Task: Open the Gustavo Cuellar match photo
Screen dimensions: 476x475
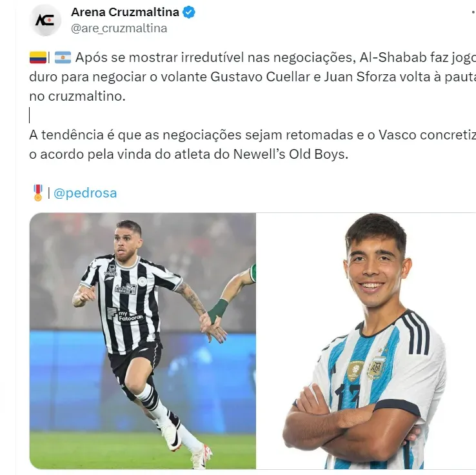Action: coord(143,341)
